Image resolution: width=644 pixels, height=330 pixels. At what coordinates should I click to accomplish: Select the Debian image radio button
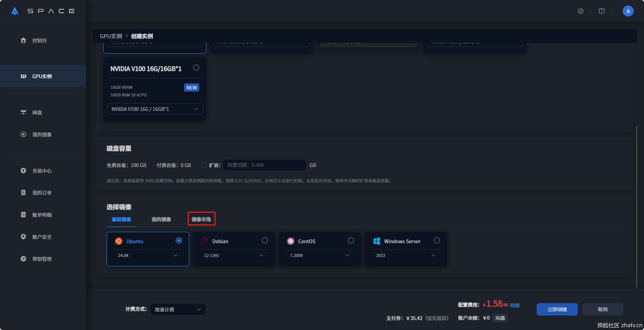[265, 240]
